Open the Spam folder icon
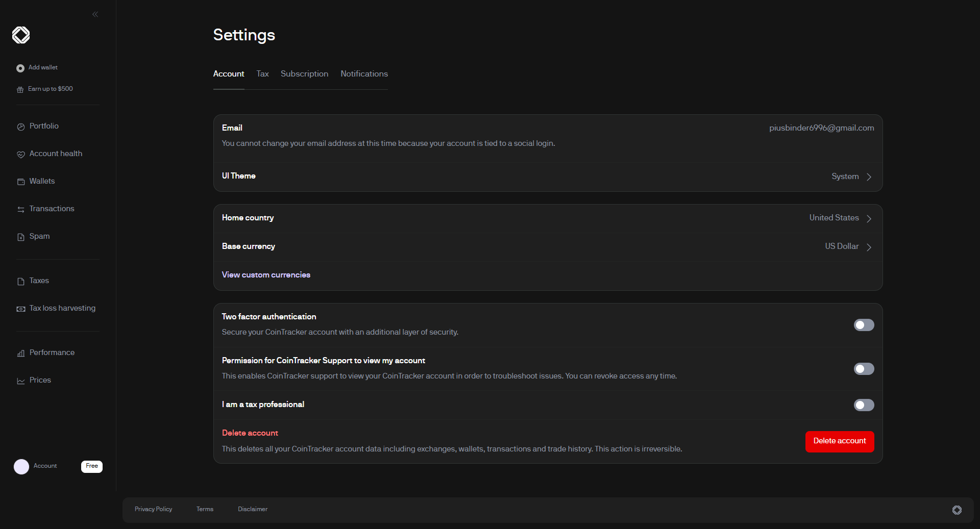This screenshot has height=529, width=980. (x=21, y=237)
